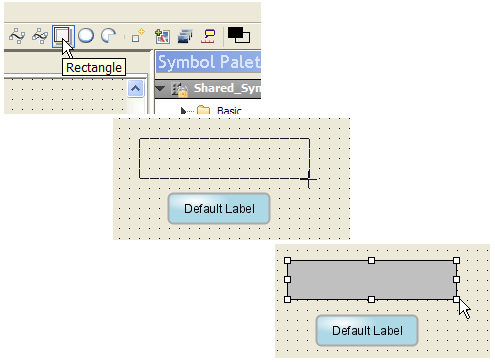This screenshot has height=362, width=495.
Task: Click the new object sparkle icon
Action: (138, 35)
